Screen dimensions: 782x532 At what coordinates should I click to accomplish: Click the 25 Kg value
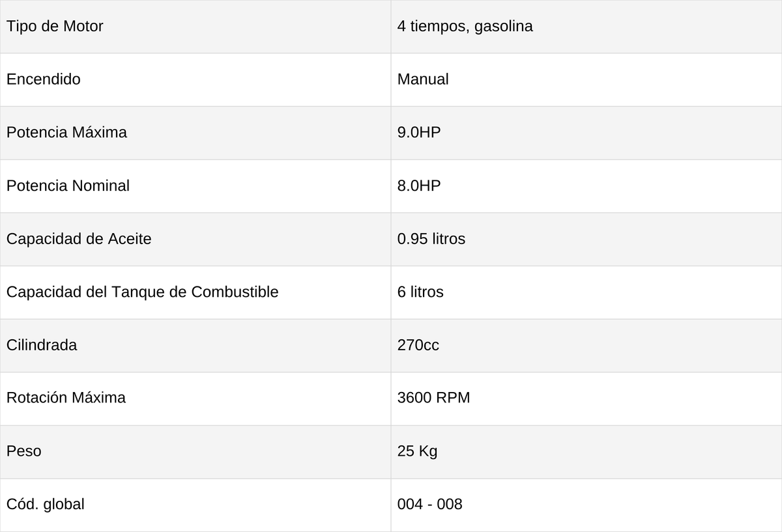click(417, 451)
